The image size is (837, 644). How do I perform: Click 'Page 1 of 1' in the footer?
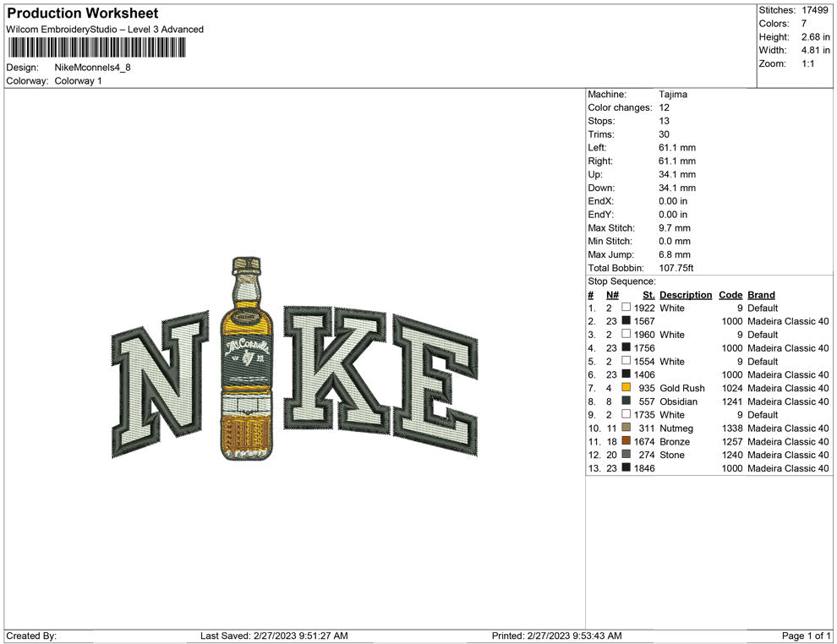(806, 636)
